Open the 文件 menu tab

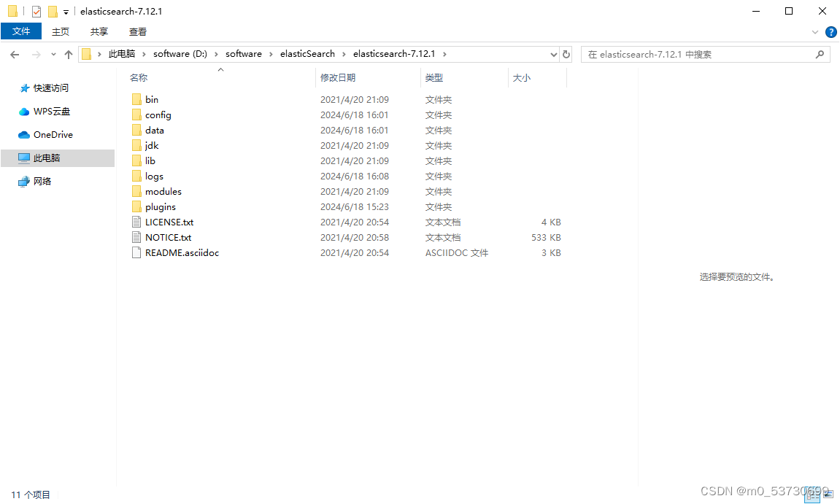21,31
